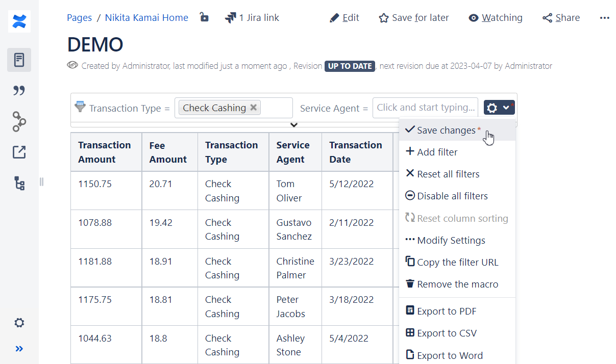The image size is (616, 364).
Task: Select the quotation marks sidebar icon
Action: [x=19, y=90]
